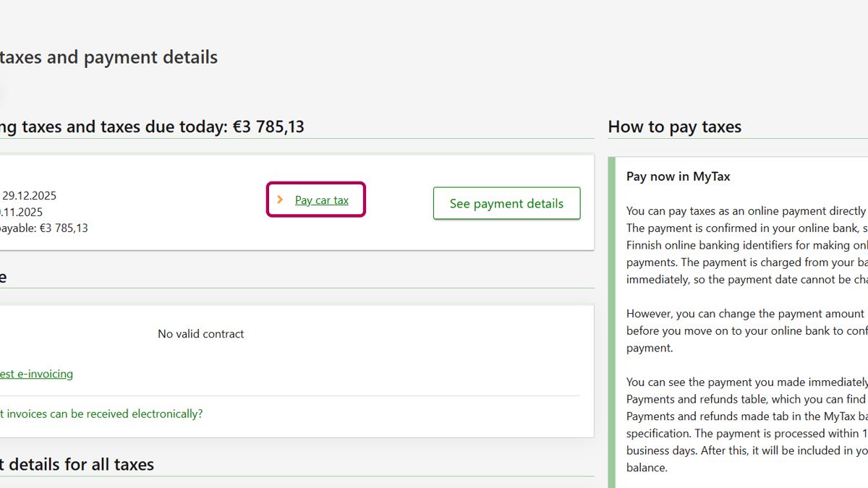Click the heading ending in e above No valid contract

[3, 278]
